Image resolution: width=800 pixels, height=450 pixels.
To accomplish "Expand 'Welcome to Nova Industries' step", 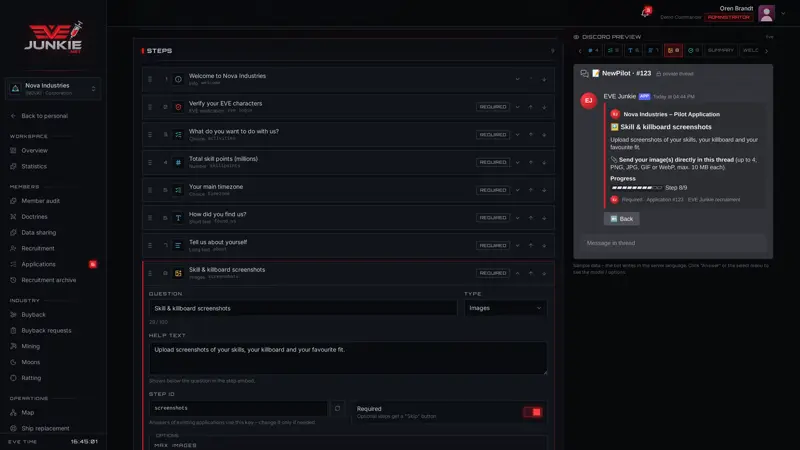I will tap(517, 80).
